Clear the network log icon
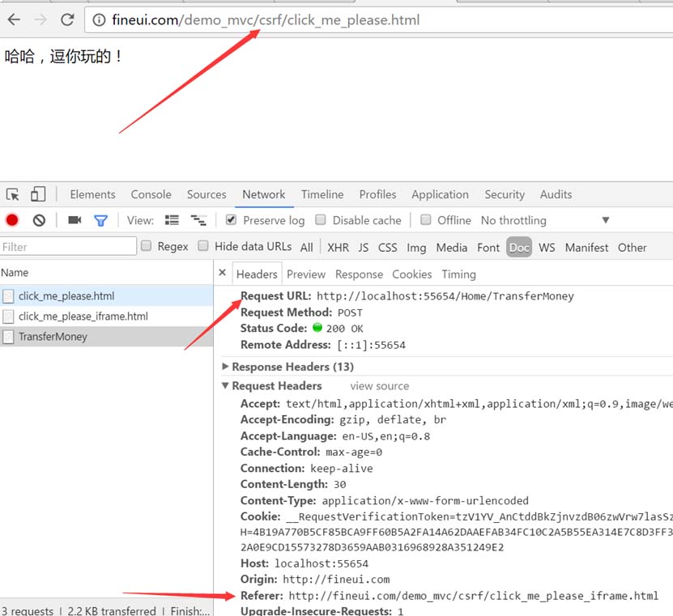673x616 pixels. (39, 220)
